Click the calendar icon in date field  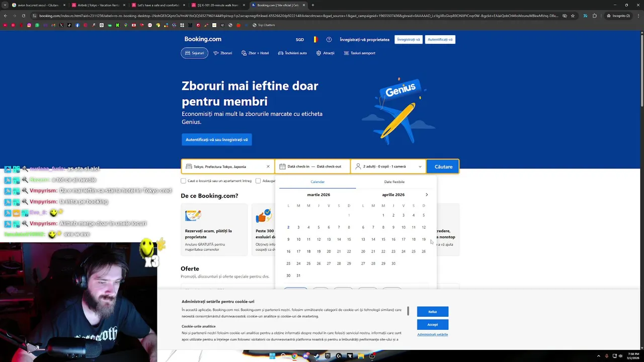(x=282, y=166)
